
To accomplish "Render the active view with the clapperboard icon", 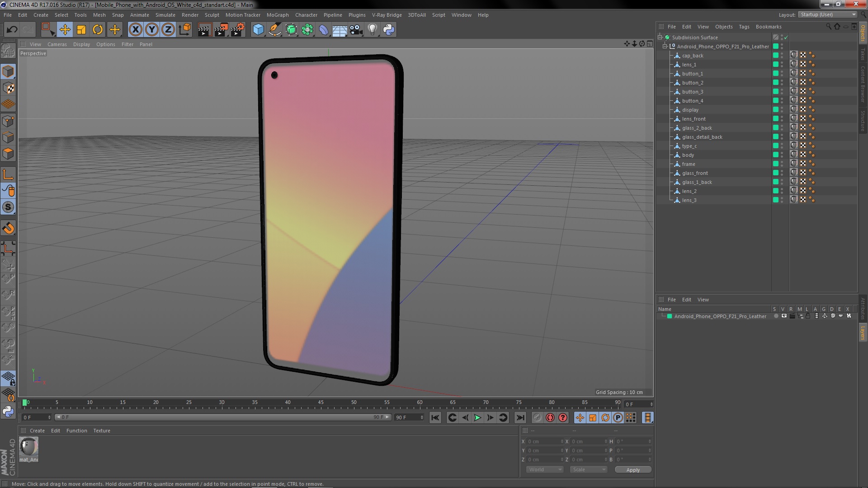I will 204,30.
